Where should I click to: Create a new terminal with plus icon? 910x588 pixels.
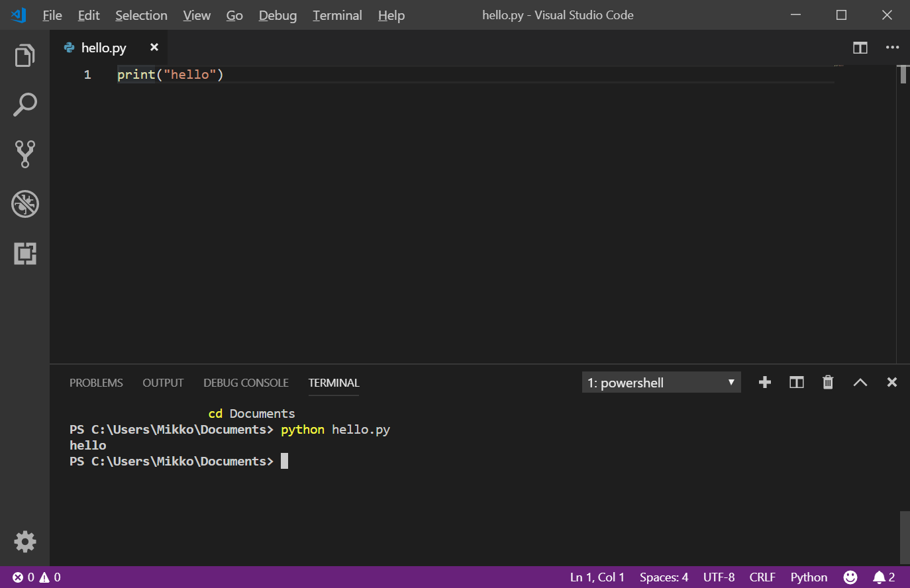pos(765,382)
